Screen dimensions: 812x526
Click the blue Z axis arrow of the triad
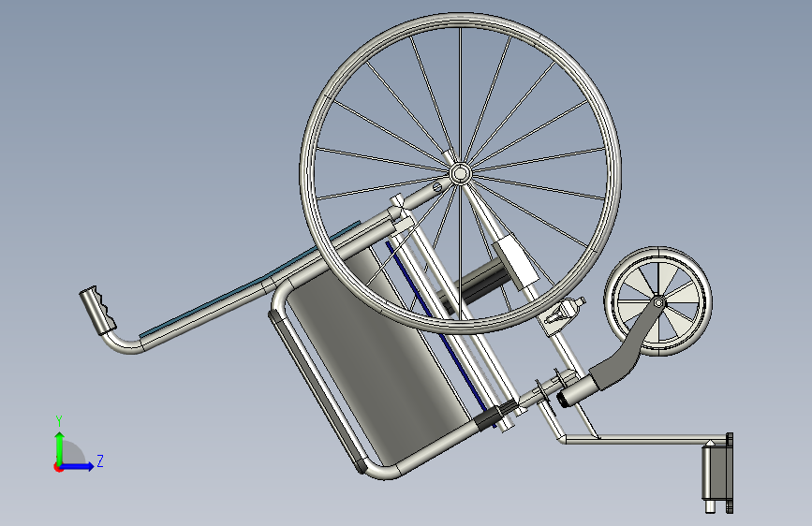(78, 466)
